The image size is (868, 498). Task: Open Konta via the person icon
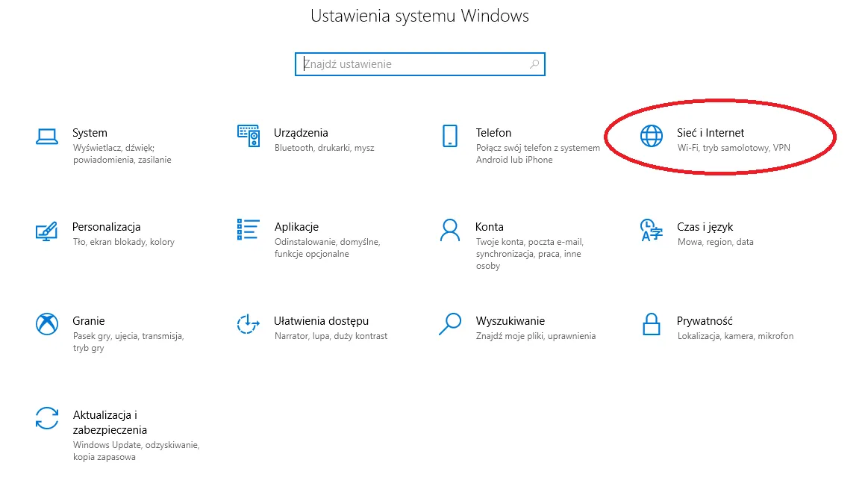[451, 230]
